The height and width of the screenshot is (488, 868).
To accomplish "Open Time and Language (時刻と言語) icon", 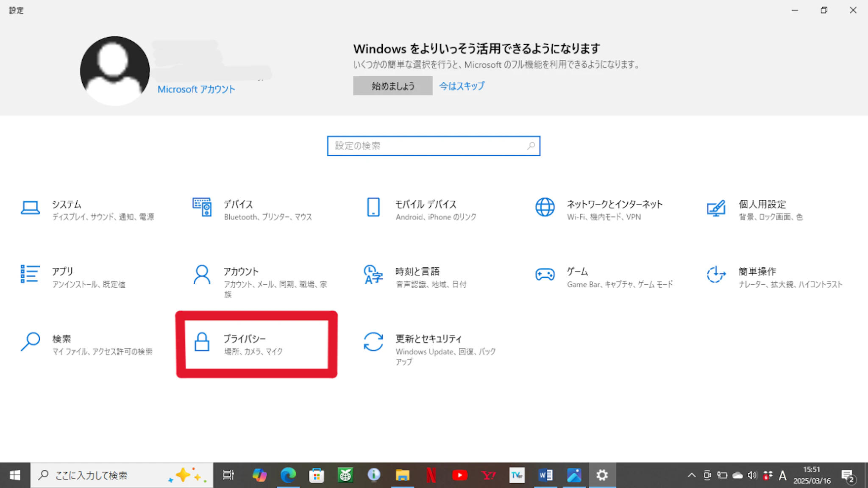I will point(373,274).
